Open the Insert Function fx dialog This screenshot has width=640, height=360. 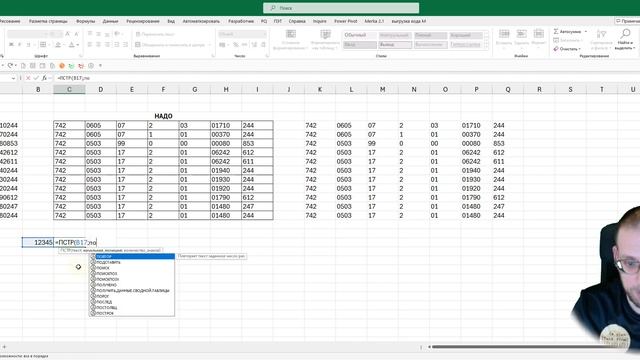pyautogui.click(x=44, y=78)
